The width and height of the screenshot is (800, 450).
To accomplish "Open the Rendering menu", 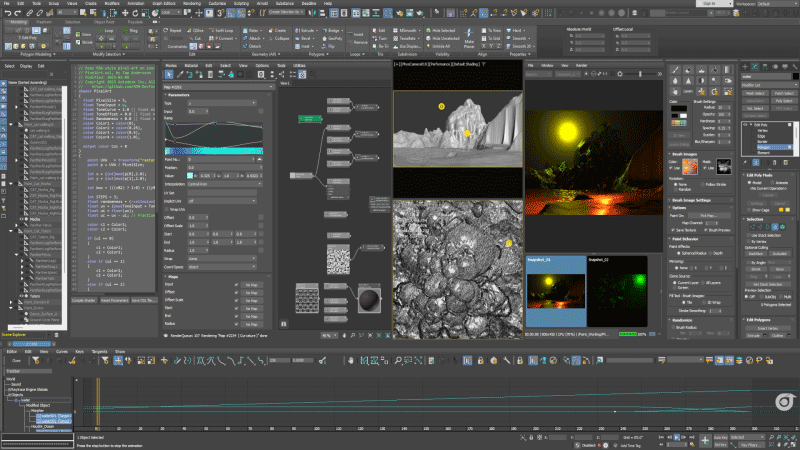I will click(x=191, y=4).
